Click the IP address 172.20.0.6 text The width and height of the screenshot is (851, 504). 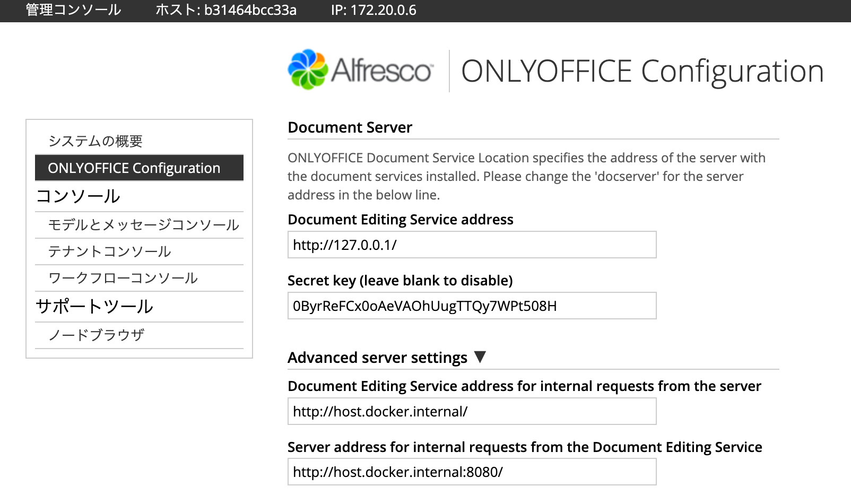tap(374, 10)
